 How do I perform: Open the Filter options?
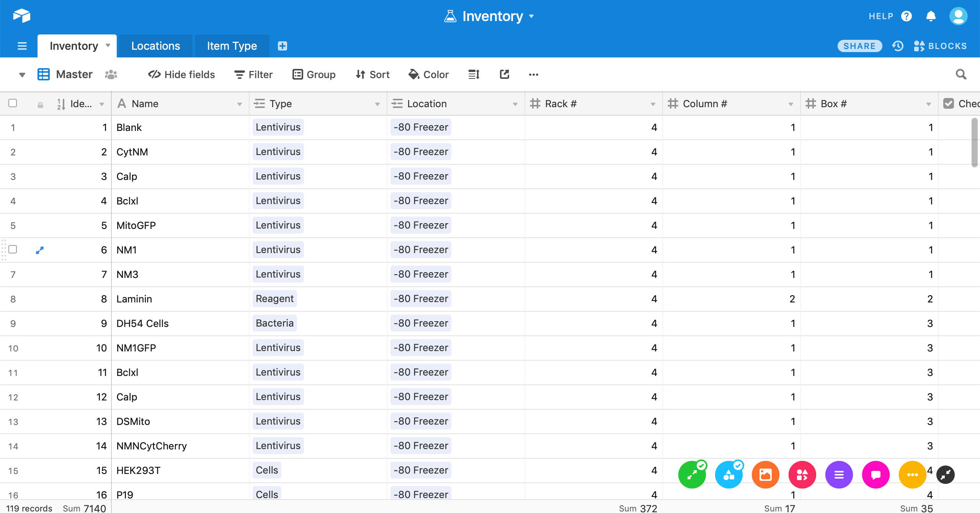253,74
